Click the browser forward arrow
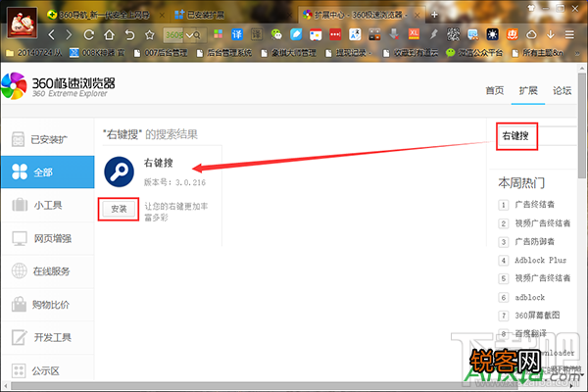The height and width of the screenshot is (392, 588). tap(69, 35)
